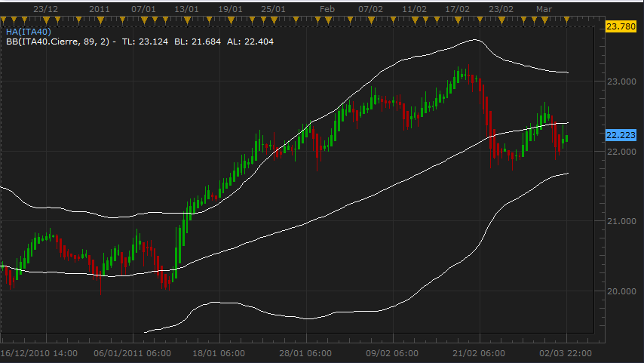Click the AL: 22.404 value
Image resolution: width=644 pixels, height=363 pixels.
tap(250, 42)
